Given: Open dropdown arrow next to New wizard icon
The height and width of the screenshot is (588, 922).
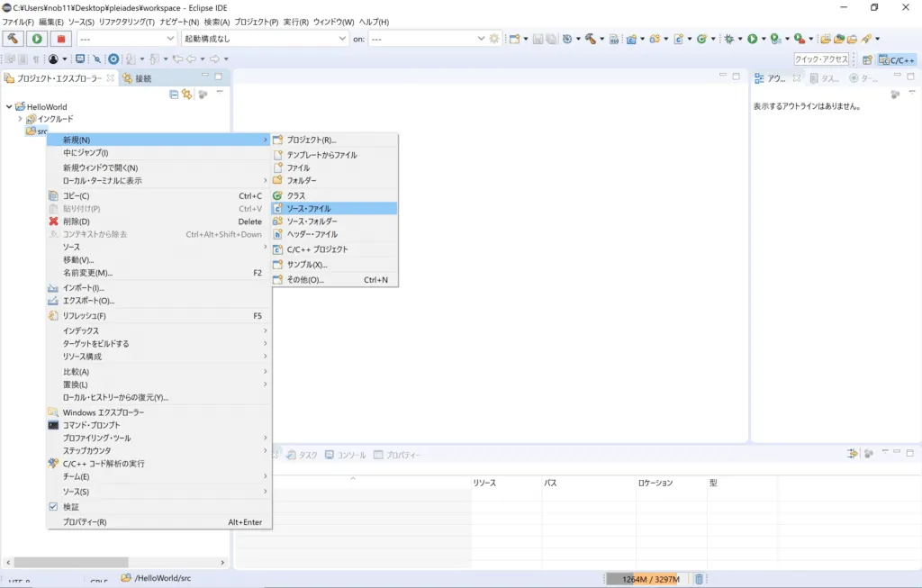Looking at the screenshot, I should pyautogui.click(x=526, y=39).
